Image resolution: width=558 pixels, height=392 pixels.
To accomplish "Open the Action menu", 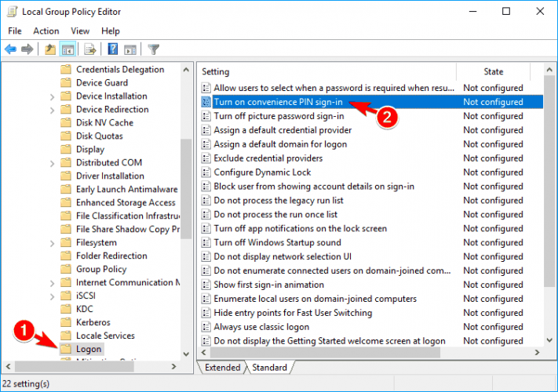I will pyautogui.click(x=46, y=31).
